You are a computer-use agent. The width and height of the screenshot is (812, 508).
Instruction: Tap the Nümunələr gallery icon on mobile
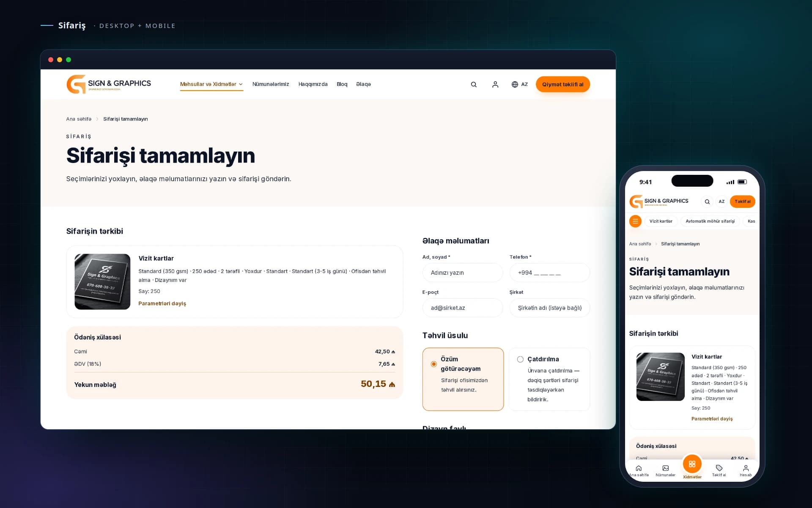tap(665, 468)
